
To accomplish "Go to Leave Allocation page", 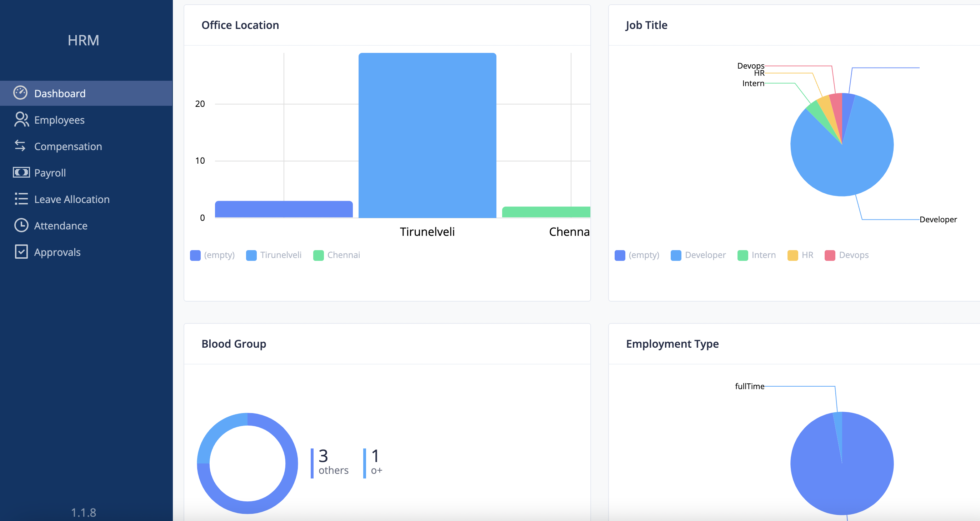I will [x=71, y=199].
